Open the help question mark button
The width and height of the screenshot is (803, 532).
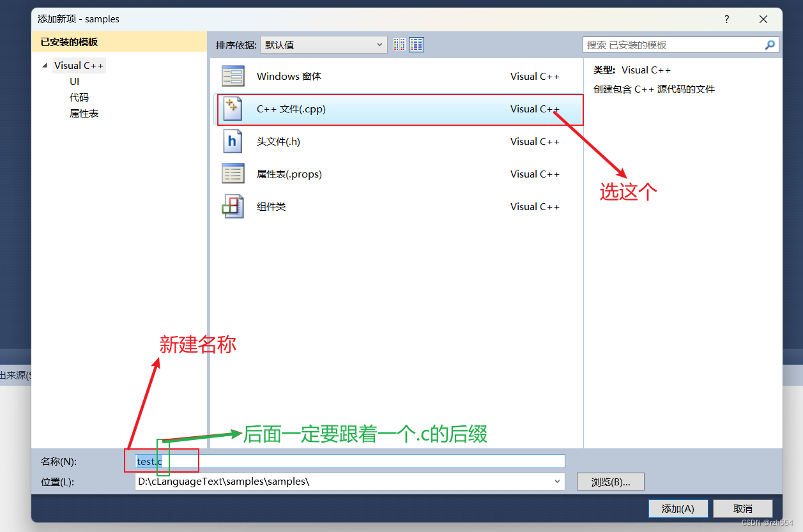(x=726, y=19)
